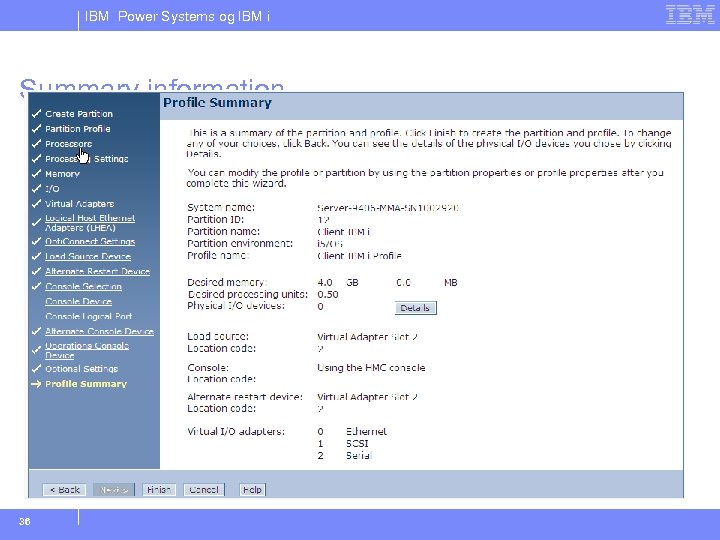The image size is (720, 540).
Task: Click checkmark icon beside Create Partition
Action: pos(36,113)
